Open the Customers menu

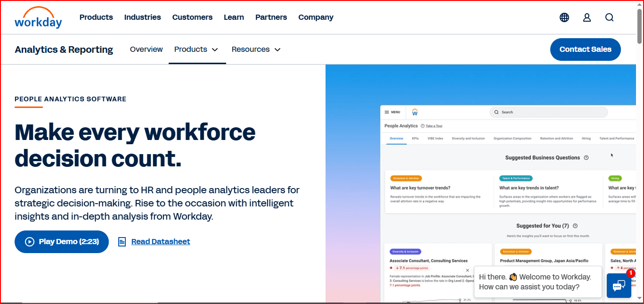(192, 17)
